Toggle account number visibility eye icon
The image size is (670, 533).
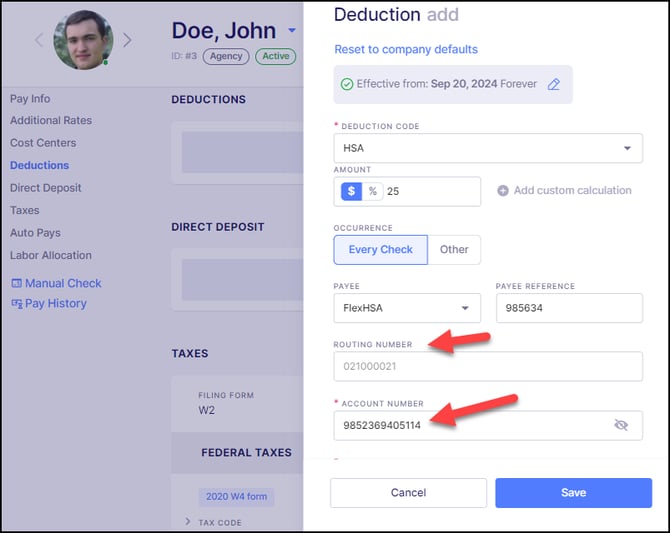[x=621, y=425]
